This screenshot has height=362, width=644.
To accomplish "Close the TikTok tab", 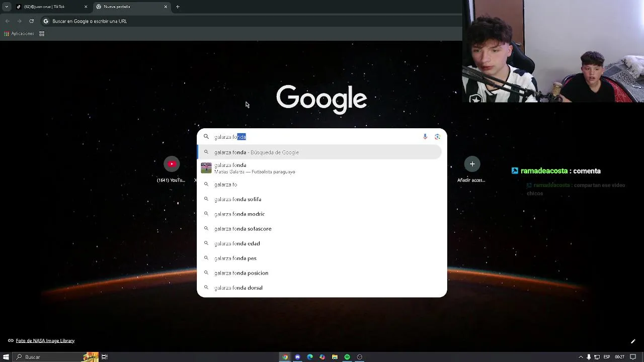I will pos(86,7).
